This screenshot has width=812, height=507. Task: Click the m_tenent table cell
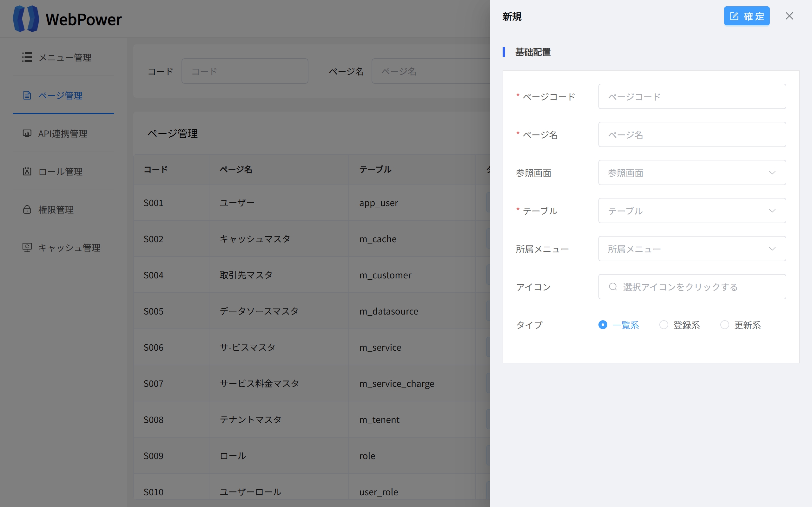pos(412,419)
